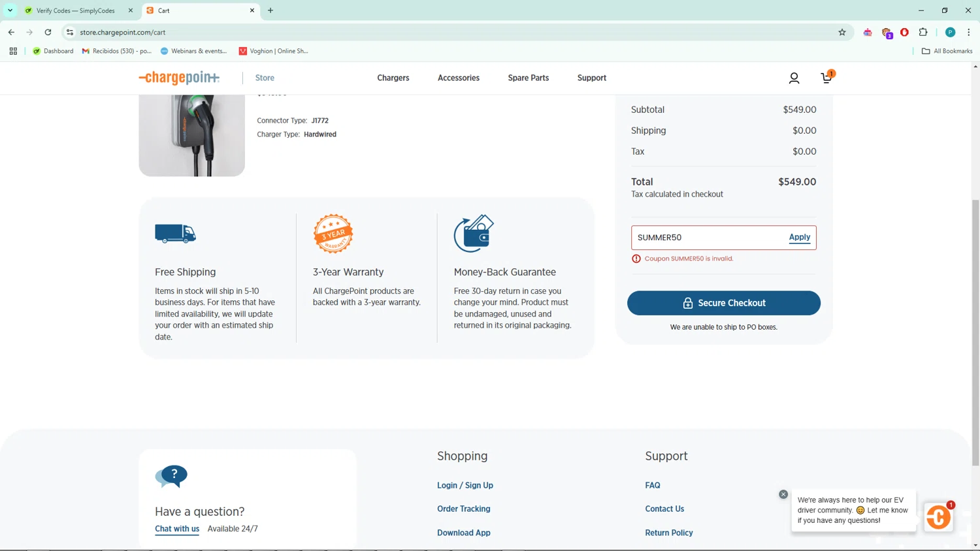Open the Download App link
980x551 pixels.
pos(464,533)
